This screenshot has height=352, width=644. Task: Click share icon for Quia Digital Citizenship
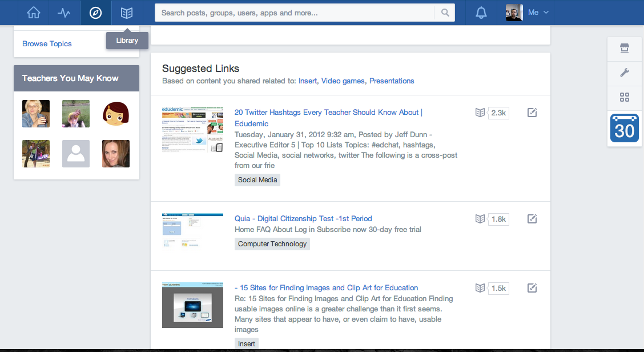(x=532, y=219)
